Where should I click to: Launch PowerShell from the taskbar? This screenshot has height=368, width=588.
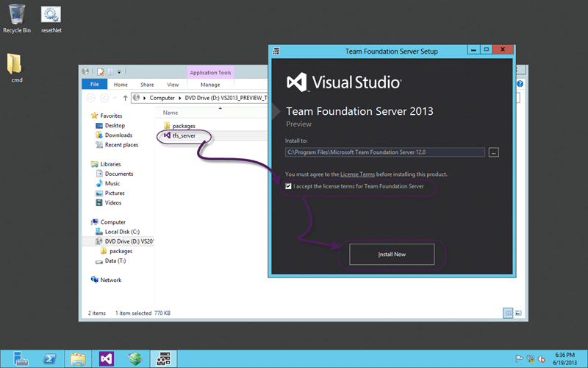click(49, 359)
